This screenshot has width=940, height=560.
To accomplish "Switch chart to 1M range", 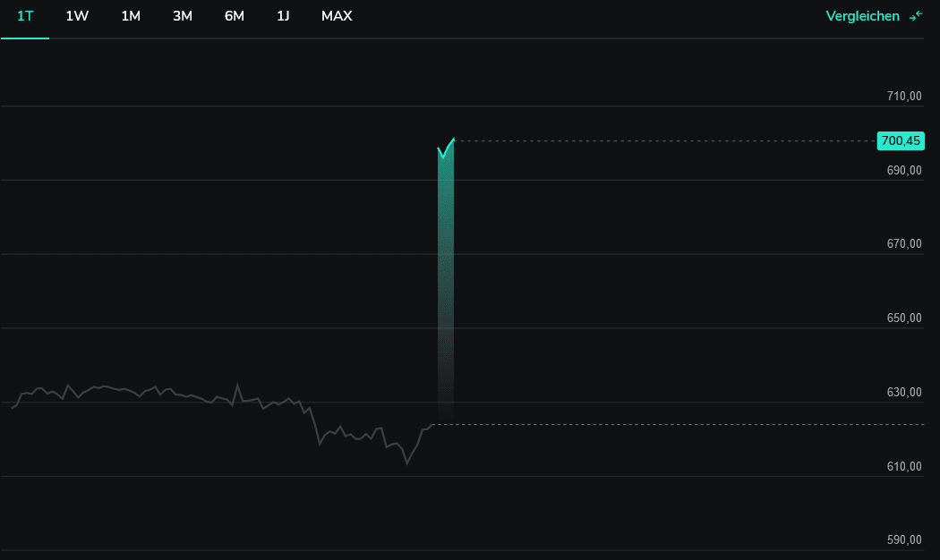I will click(131, 16).
